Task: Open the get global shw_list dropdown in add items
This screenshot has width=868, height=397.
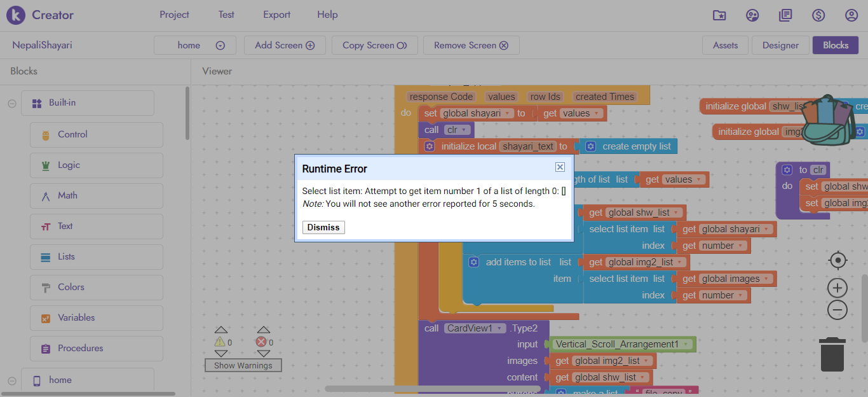Action: tap(644, 212)
